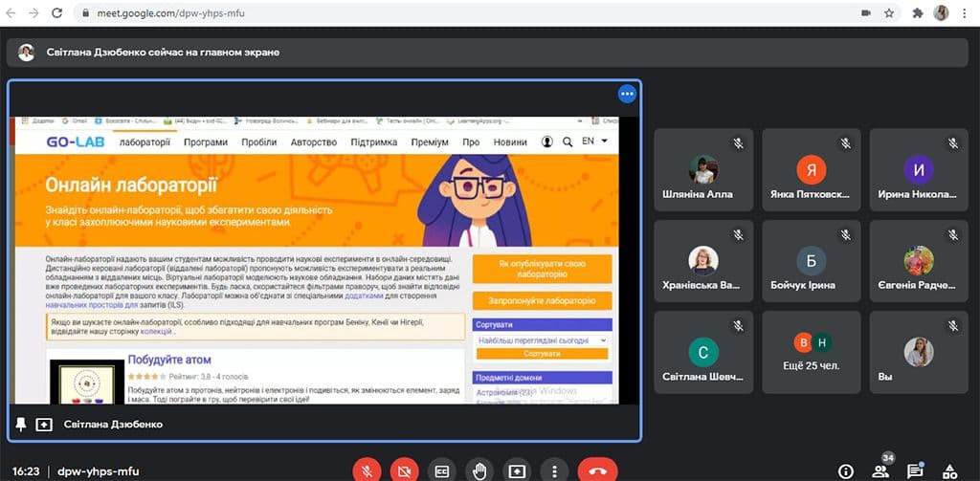Click the 'додатками' hyperlink
980x481 pixels.
coord(364,296)
